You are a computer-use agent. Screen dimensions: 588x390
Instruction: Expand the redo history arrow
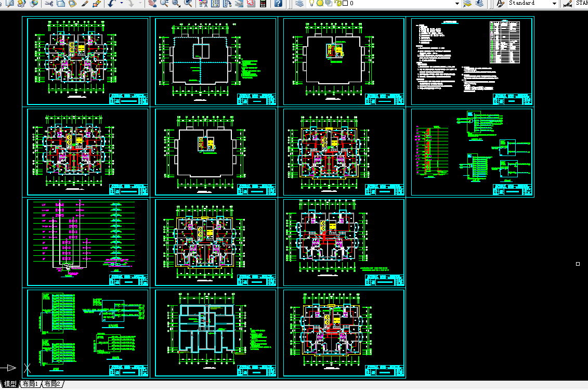[140, 3]
